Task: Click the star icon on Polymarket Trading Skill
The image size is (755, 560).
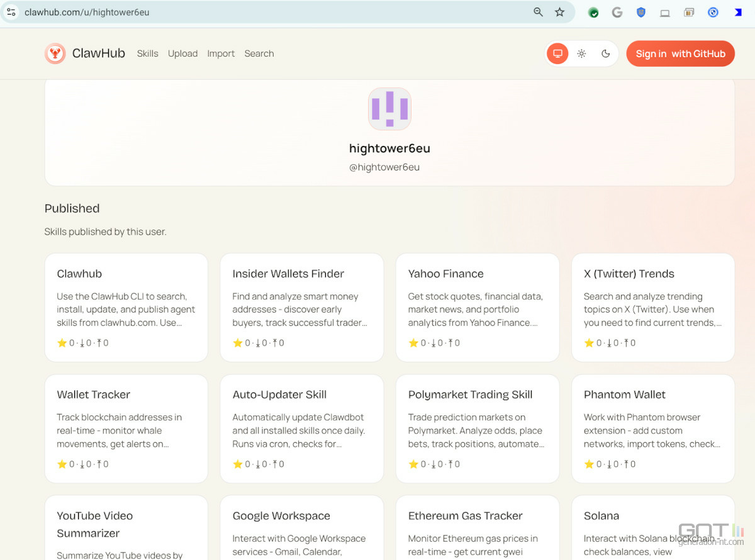Action: pyautogui.click(x=413, y=464)
